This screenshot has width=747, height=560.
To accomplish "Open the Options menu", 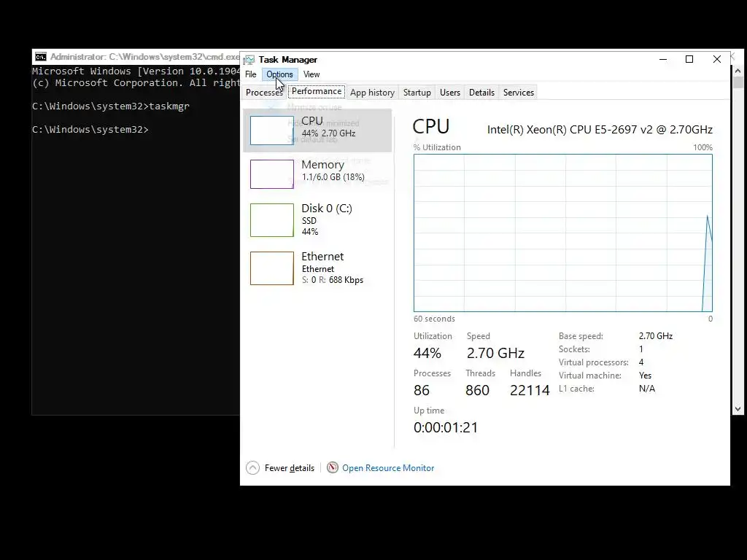I will pyautogui.click(x=279, y=74).
